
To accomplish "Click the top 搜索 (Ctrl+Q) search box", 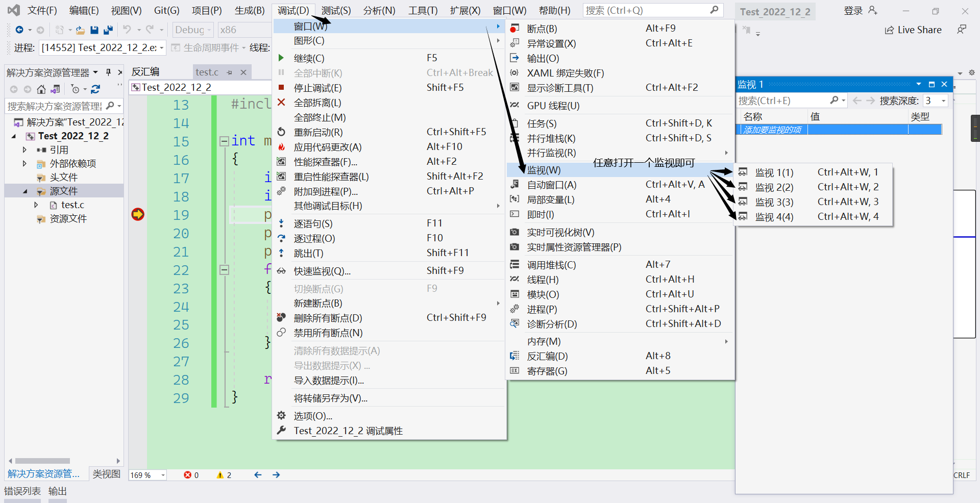I will (652, 10).
